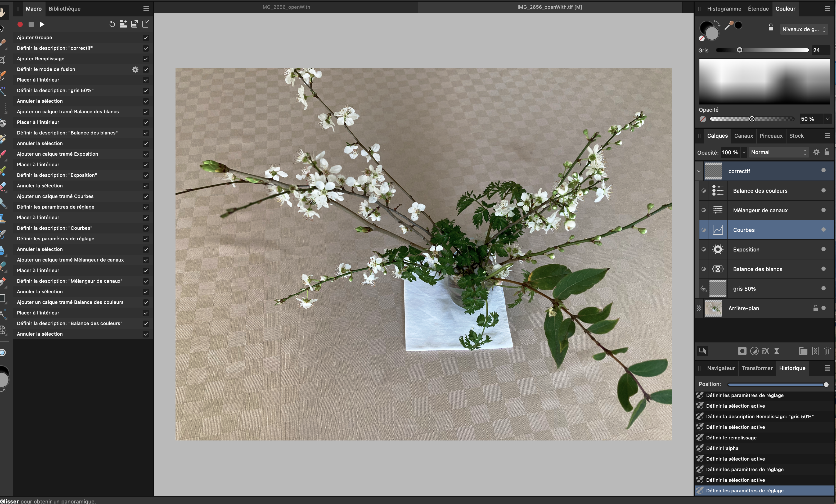Switch to the Bibliothèque tab

point(65,8)
